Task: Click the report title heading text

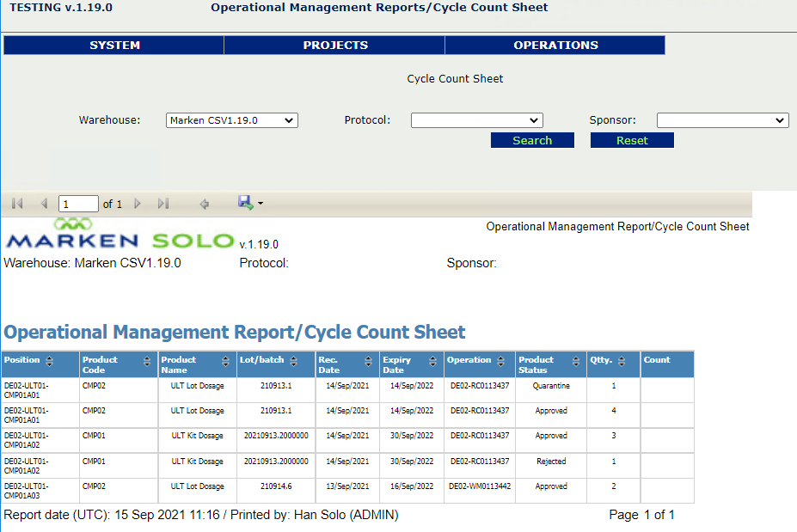Action: (235, 333)
